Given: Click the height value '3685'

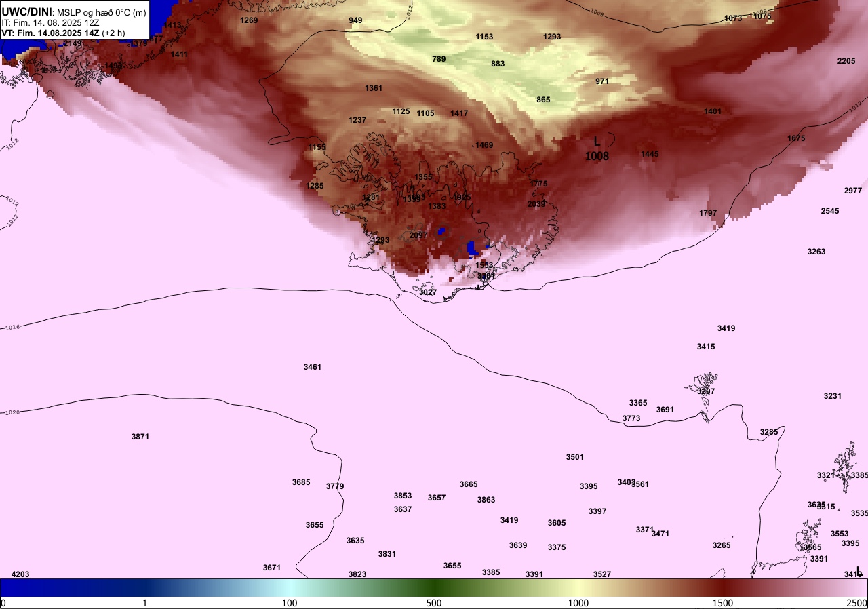Looking at the screenshot, I should point(301,482).
